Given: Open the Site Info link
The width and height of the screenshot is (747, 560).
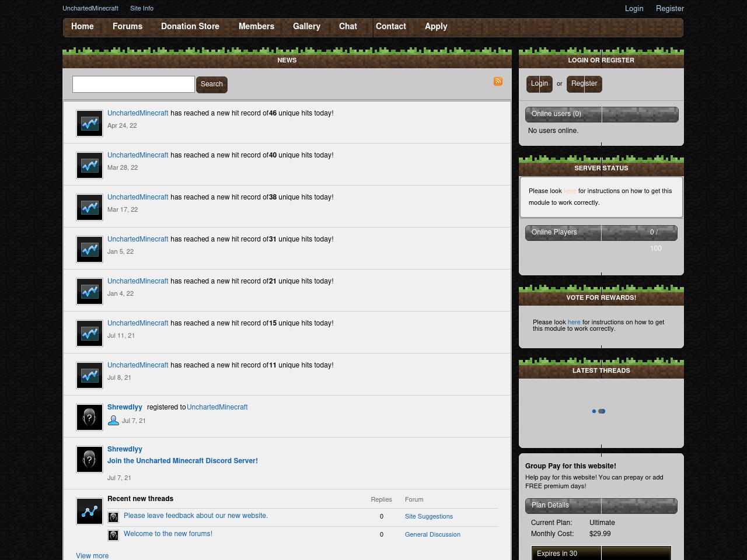Looking at the screenshot, I should click(x=142, y=8).
